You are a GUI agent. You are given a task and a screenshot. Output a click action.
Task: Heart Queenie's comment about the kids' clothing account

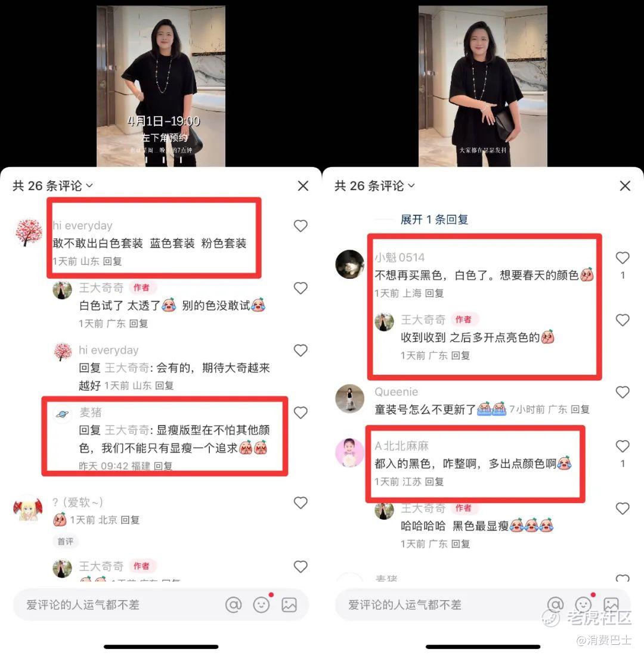623,392
